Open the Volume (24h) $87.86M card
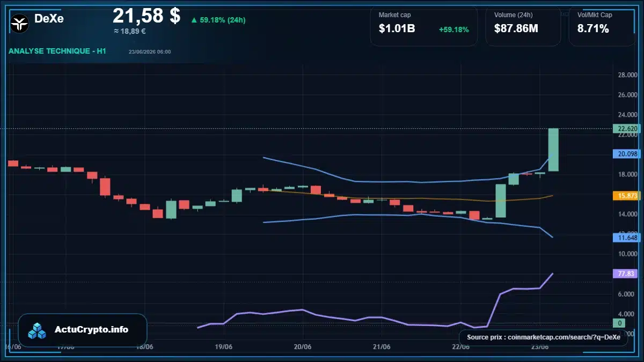 tap(523, 25)
